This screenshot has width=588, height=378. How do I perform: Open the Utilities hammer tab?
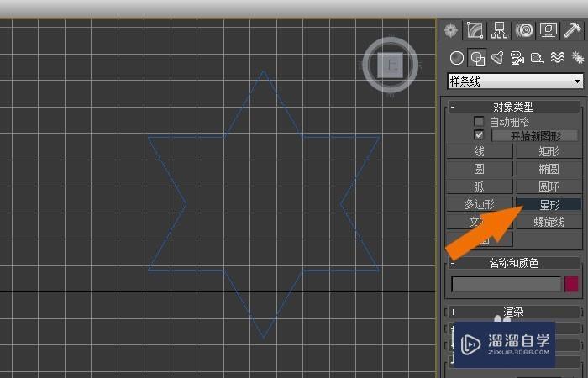pos(572,30)
